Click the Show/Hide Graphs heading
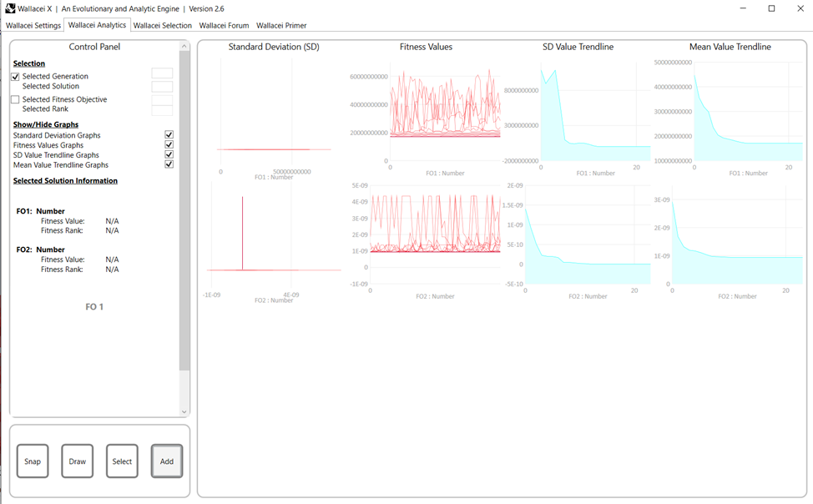 pos(46,124)
